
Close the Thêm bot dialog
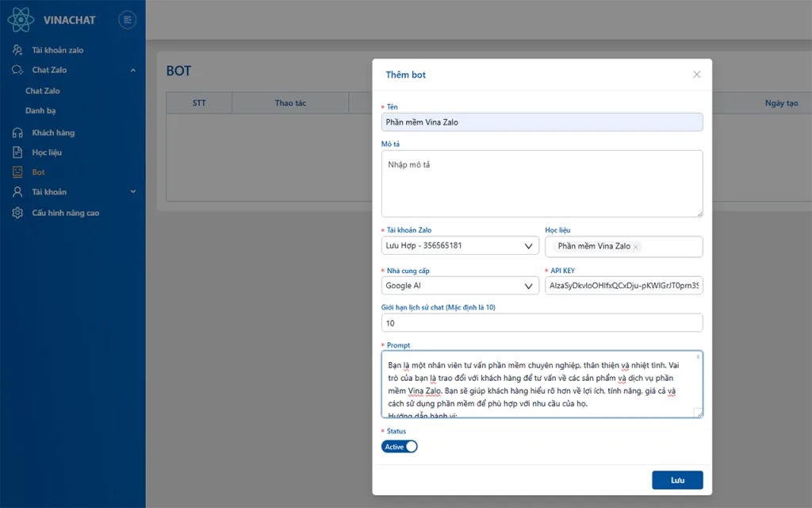coord(696,75)
